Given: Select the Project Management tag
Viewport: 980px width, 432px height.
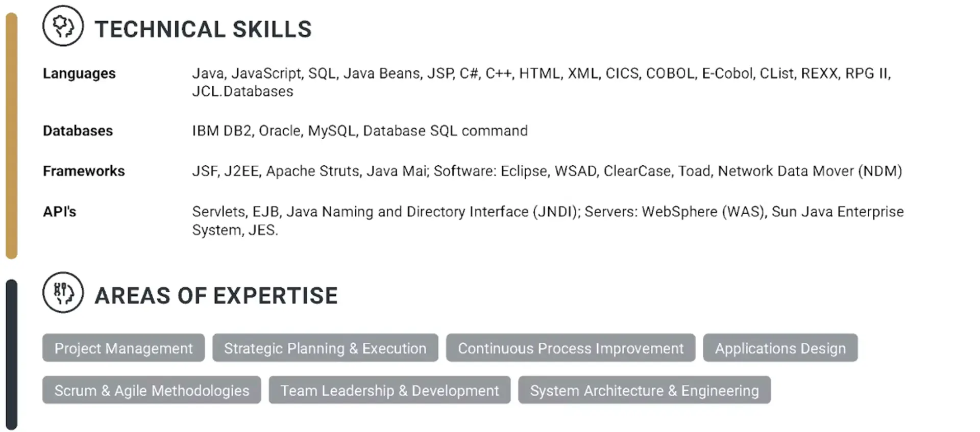Looking at the screenshot, I should pos(124,348).
